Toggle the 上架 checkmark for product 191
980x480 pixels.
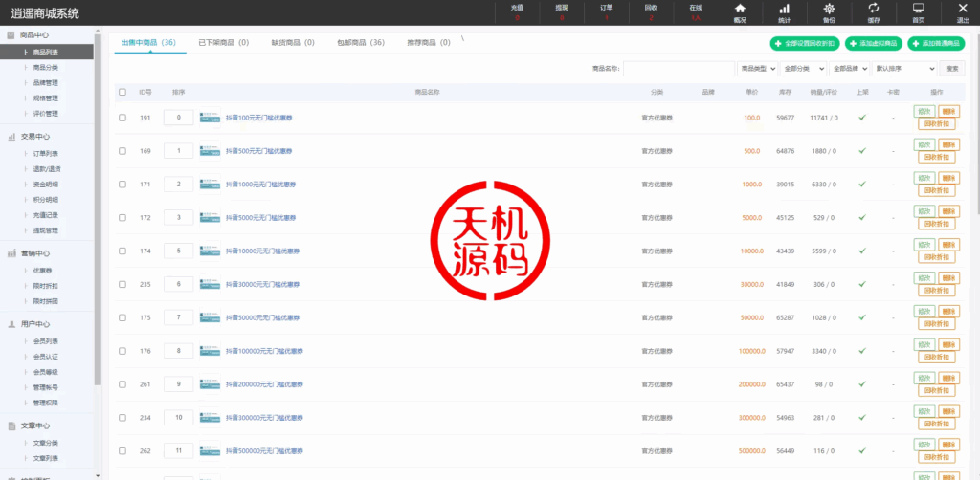tap(861, 118)
